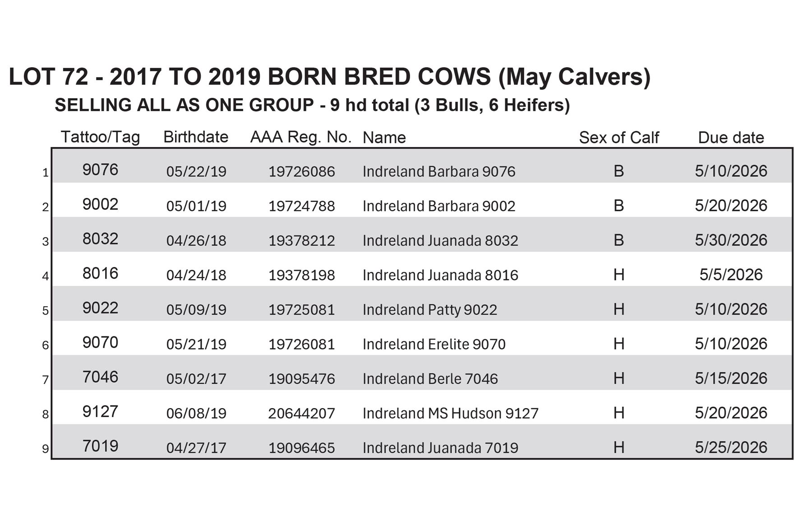Select registration number 19378212

[x=301, y=241]
